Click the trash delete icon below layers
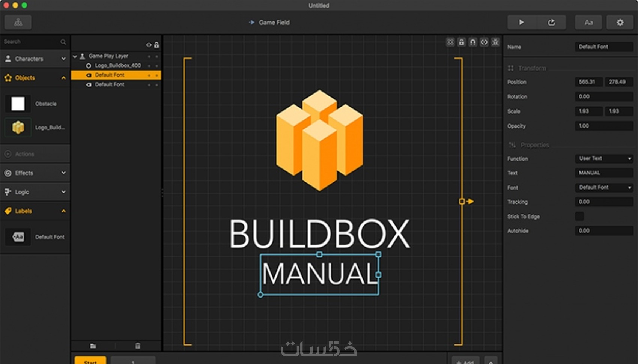This screenshot has width=638, height=364. [138, 346]
